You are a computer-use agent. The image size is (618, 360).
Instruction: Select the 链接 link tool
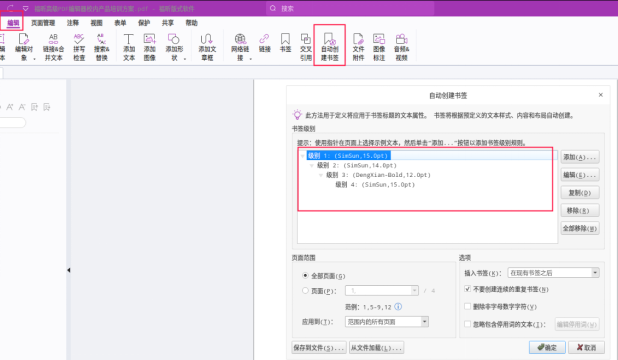pos(264,43)
